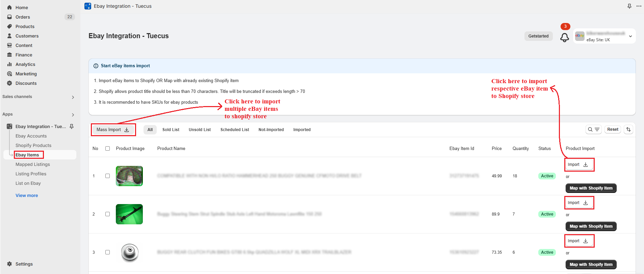
Task: Switch to the Sold List tab
Action: point(171,130)
